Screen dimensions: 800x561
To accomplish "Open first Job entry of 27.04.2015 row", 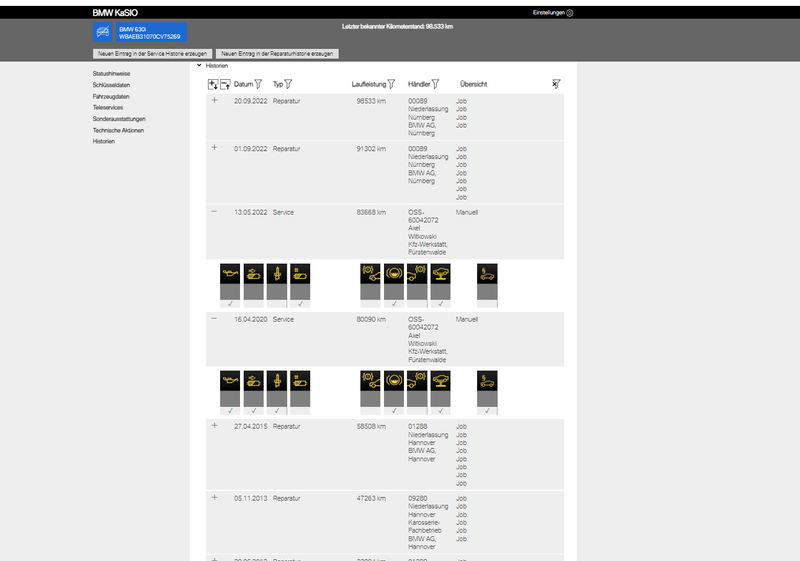I will tap(461, 426).
